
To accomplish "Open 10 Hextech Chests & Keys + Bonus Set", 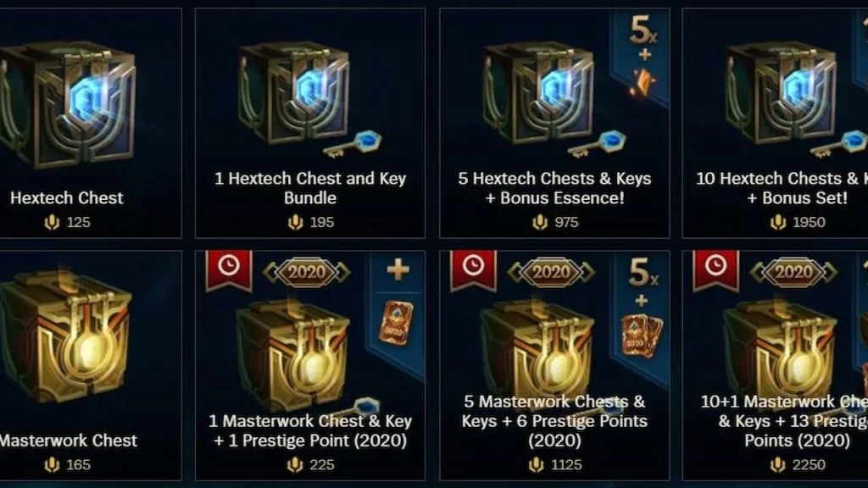I will (775, 123).
